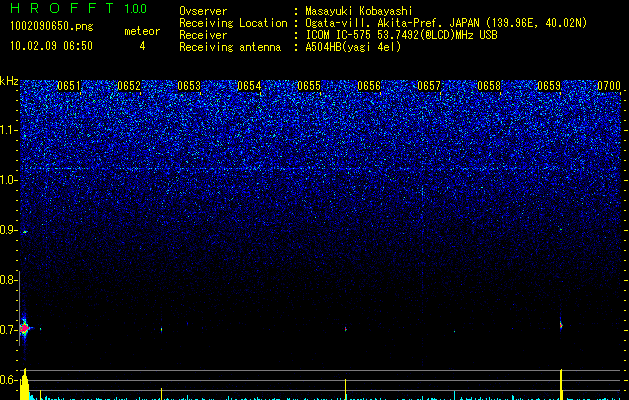This screenshot has width=629, height=400.
Task: Click the 0656 time marker
Action: (x=369, y=86)
